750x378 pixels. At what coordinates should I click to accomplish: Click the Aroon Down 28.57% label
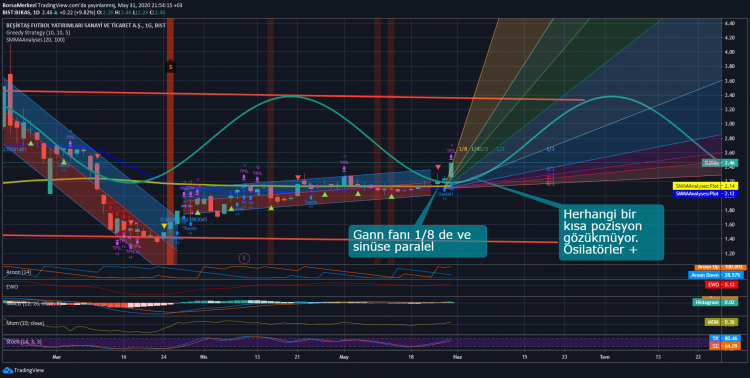[717, 275]
